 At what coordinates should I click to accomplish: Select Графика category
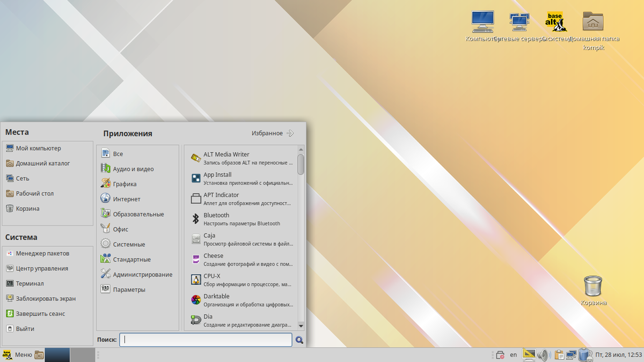coord(137,184)
